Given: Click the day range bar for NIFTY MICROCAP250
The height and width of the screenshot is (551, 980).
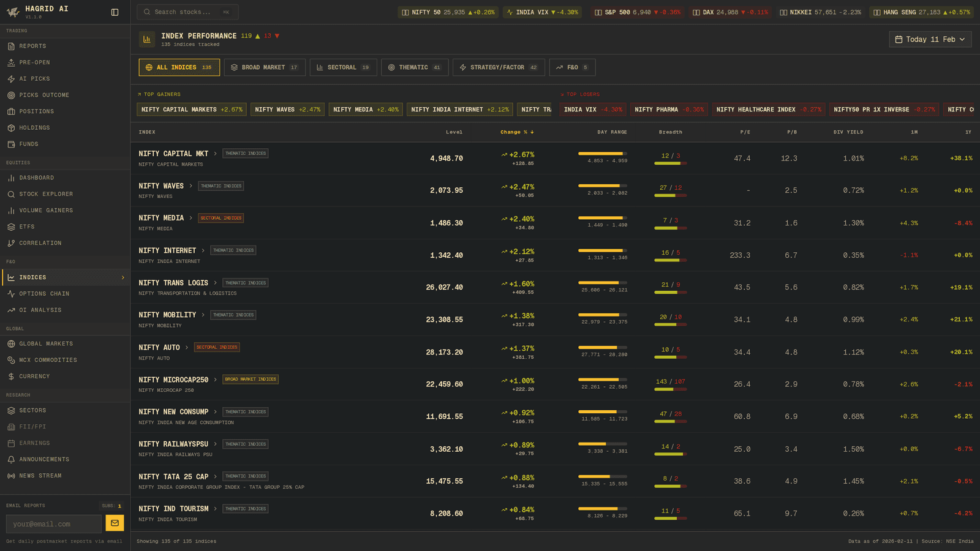Looking at the screenshot, I should (x=603, y=380).
